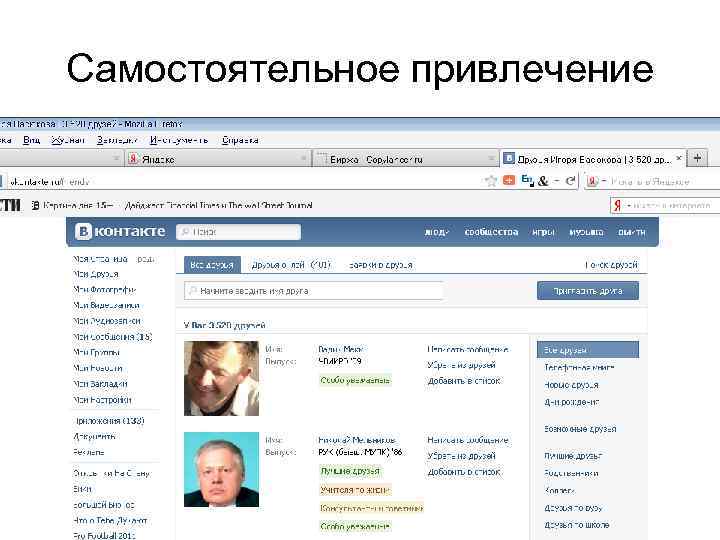Open Мои Друзья in sidebar
The image size is (720, 540).
(96, 274)
